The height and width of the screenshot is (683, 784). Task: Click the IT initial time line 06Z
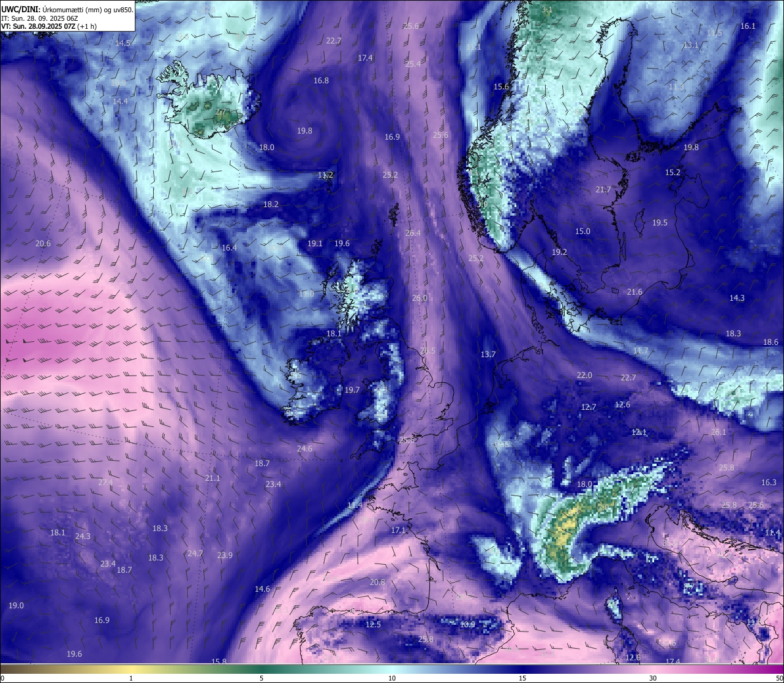(40, 18)
